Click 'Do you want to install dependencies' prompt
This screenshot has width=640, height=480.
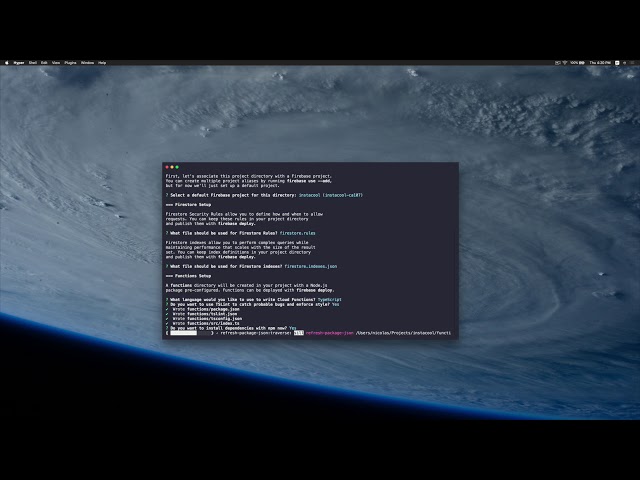click(x=229, y=328)
